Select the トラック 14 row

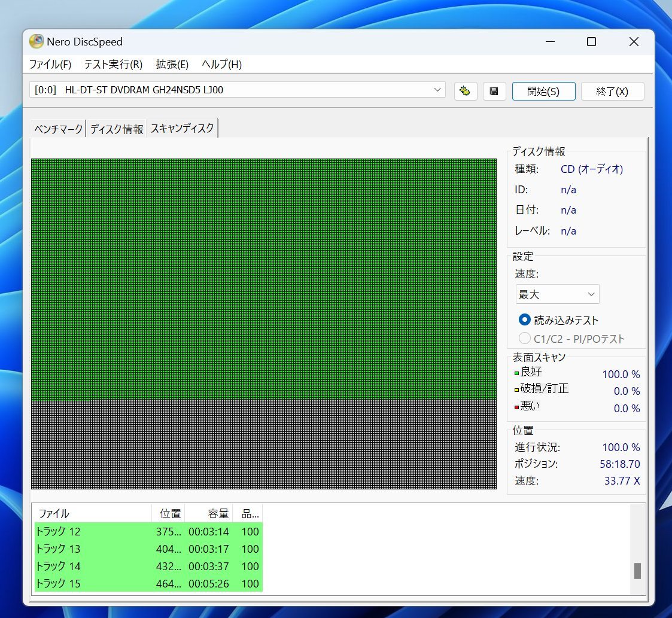pyautogui.click(x=148, y=566)
